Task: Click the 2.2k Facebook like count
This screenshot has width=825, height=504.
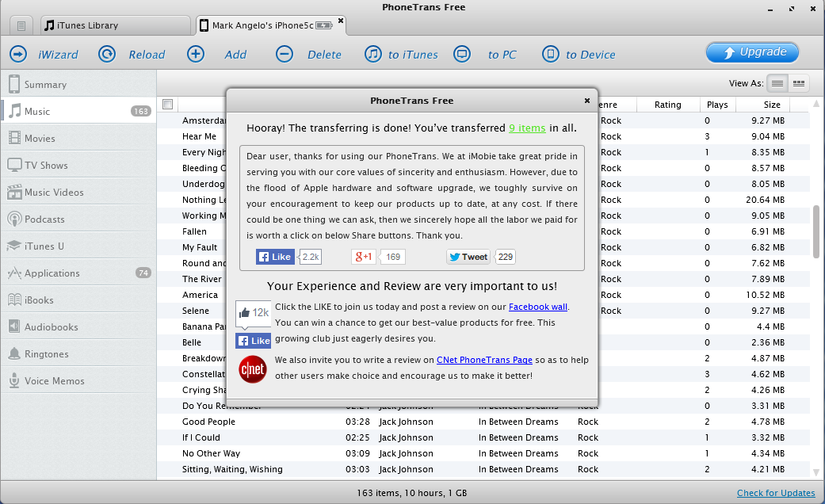Action: point(311,257)
